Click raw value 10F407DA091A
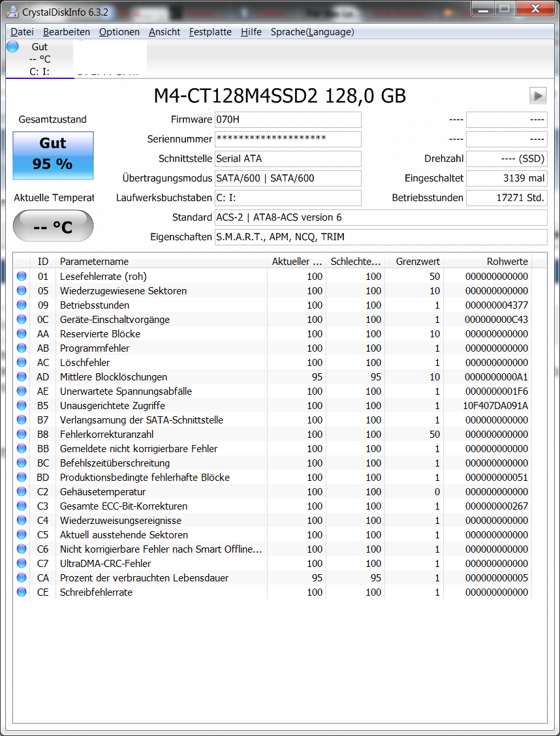560x736 pixels. 495,406
